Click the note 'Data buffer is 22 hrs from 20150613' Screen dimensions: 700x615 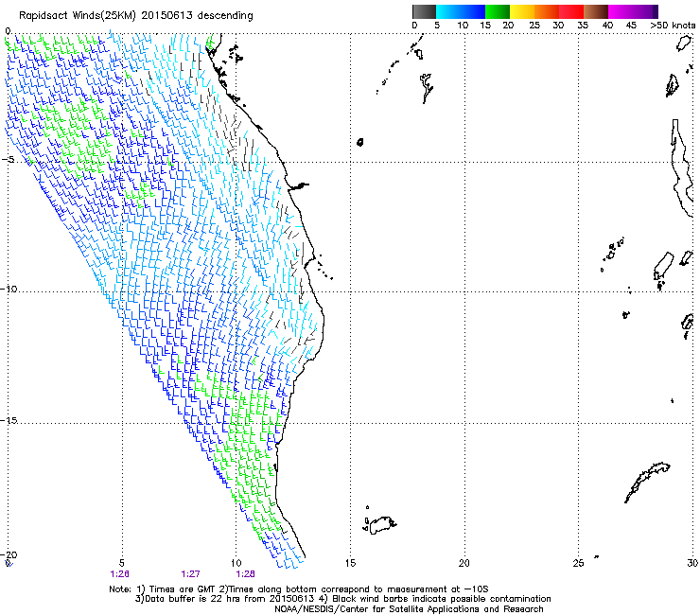point(229,599)
